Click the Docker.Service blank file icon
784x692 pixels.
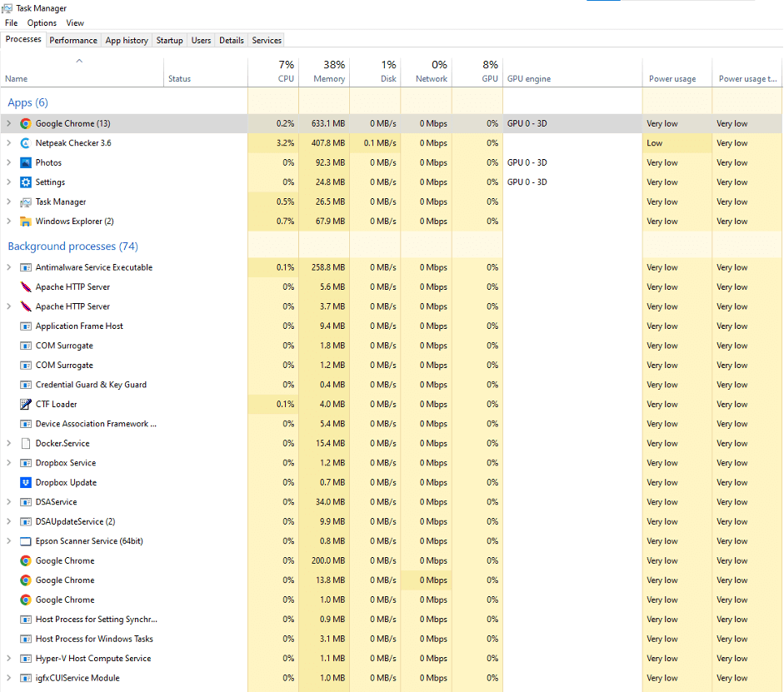click(26, 443)
